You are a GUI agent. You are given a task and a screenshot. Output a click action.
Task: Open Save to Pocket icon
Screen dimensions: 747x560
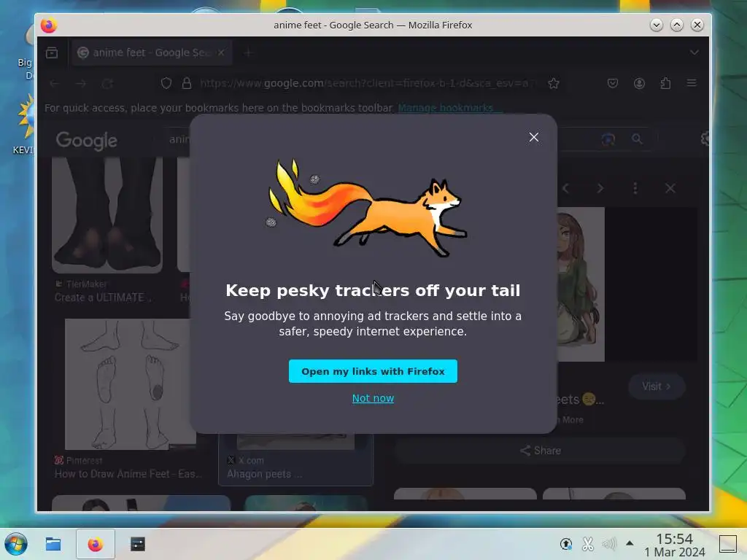[613, 83]
